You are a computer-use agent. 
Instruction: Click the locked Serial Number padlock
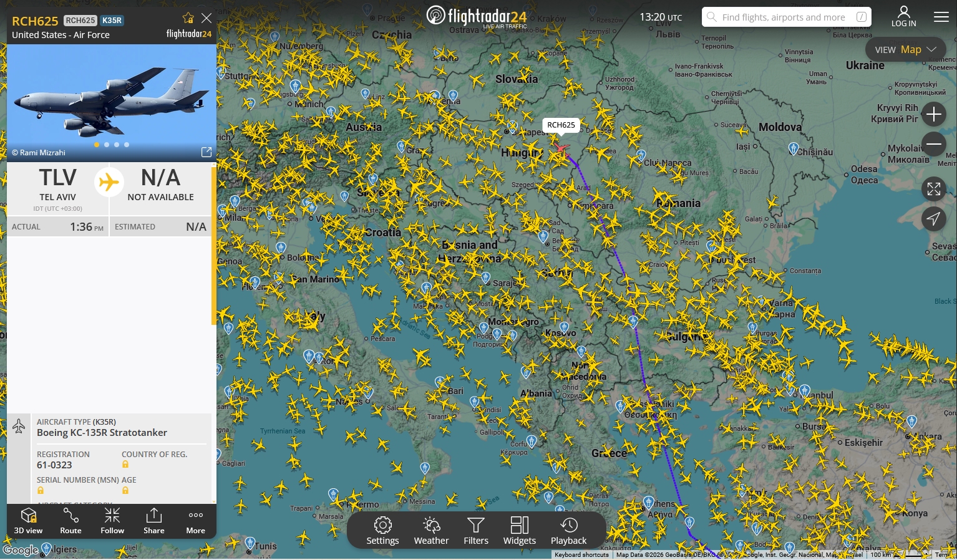[41, 491]
